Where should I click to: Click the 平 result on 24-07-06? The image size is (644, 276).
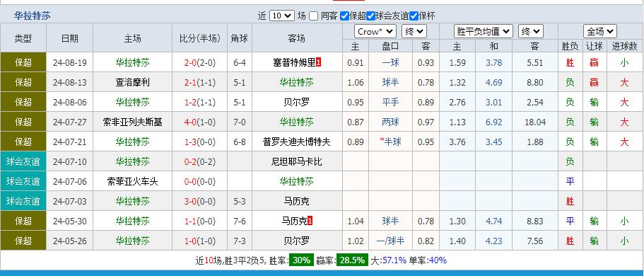[570, 181]
